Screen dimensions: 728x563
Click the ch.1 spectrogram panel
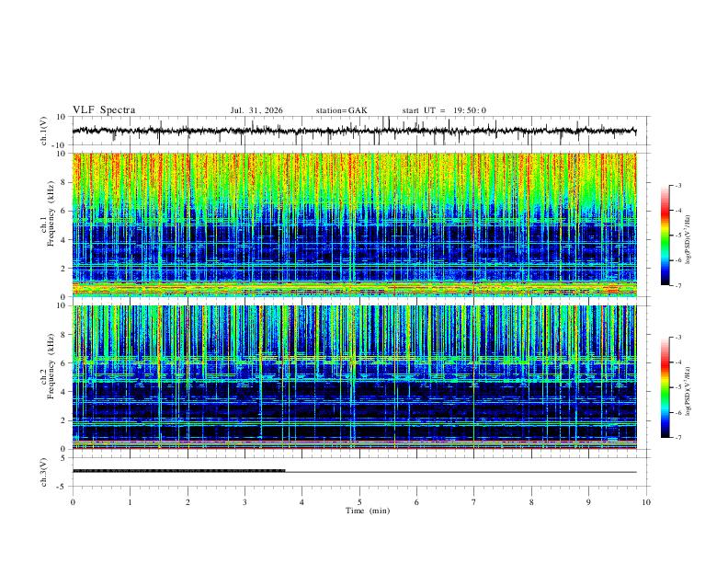tap(354, 224)
